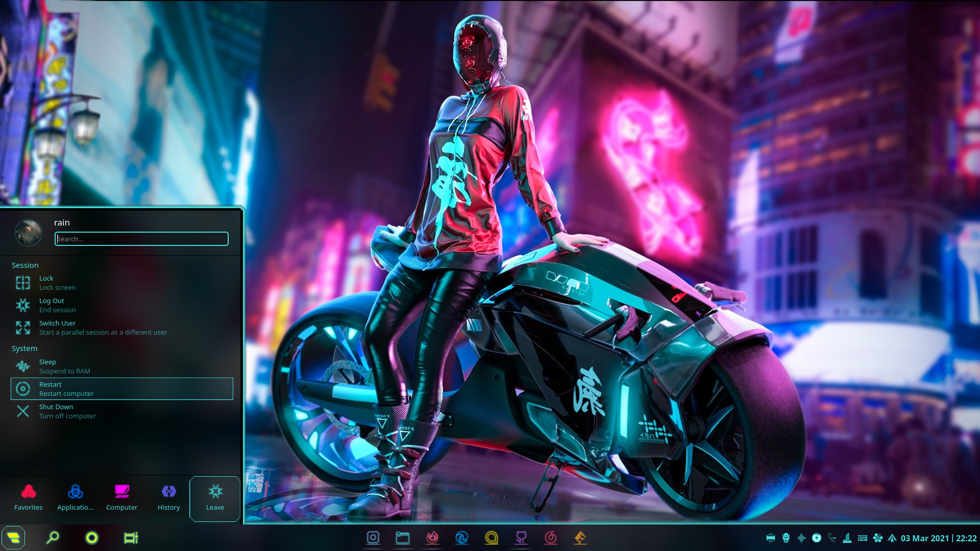Viewport: 980px width, 551px height.
Task: Open the magnifier search icon in taskbar
Action: pyautogui.click(x=53, y=538)
